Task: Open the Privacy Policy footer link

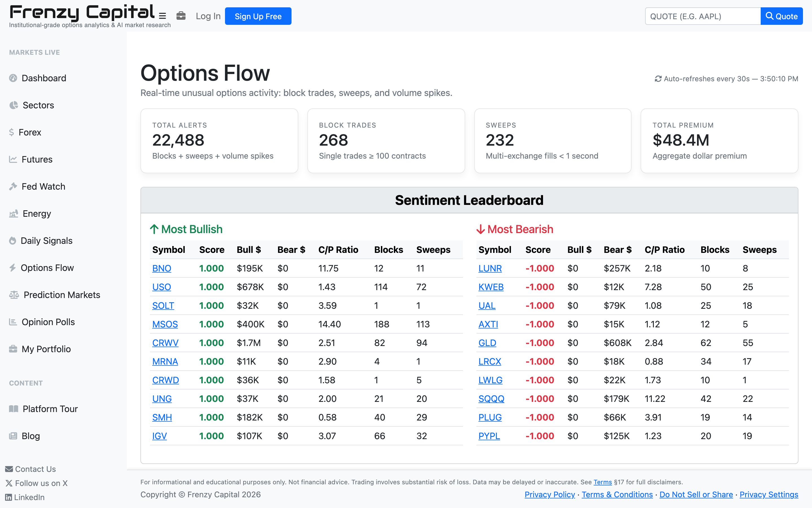Action: pos(550,494)
